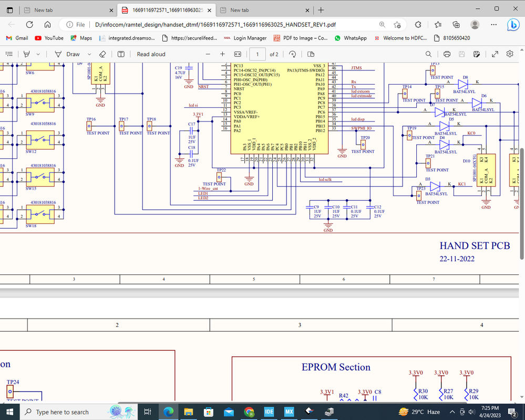Click the Read aloud button

[151, 54]
